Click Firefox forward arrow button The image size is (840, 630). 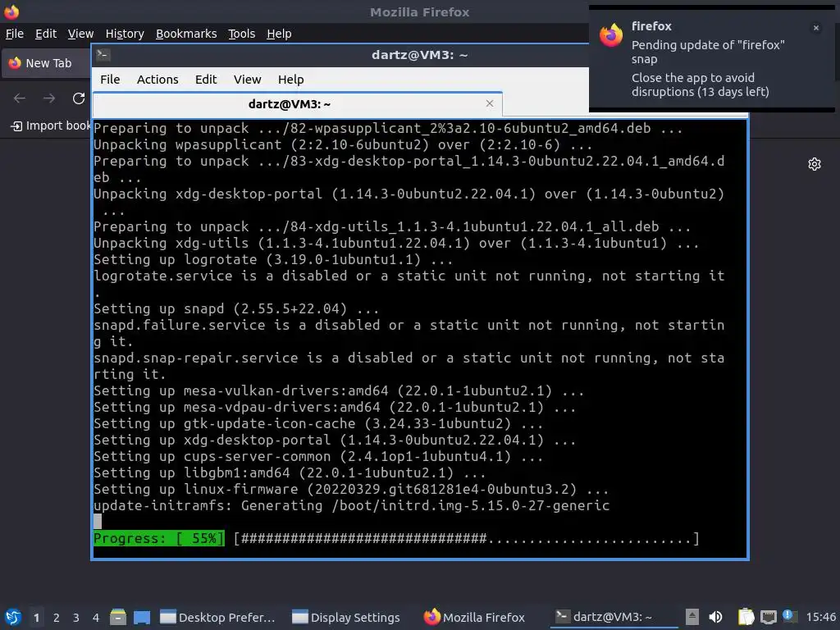49,98
